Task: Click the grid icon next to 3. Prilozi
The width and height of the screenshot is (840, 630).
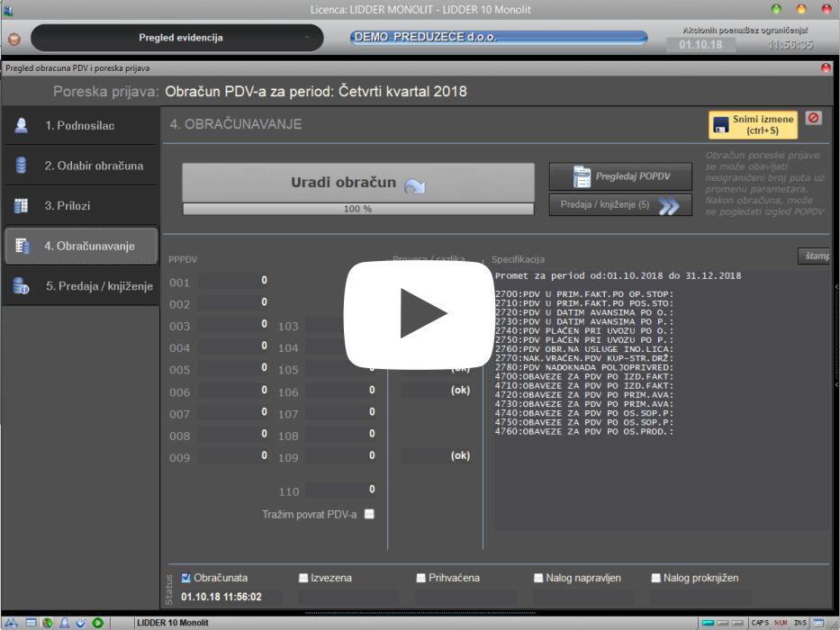Action: click(21, 206)
